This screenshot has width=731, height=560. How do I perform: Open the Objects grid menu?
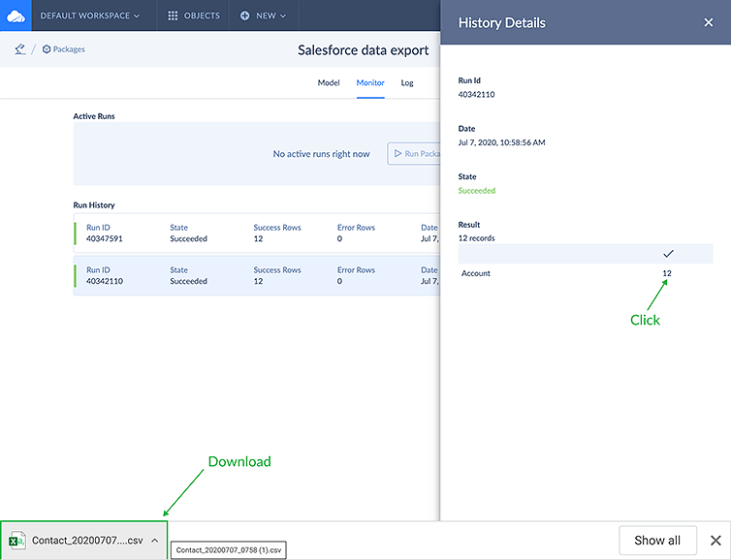pyautogui.click(x=194, y=16)
